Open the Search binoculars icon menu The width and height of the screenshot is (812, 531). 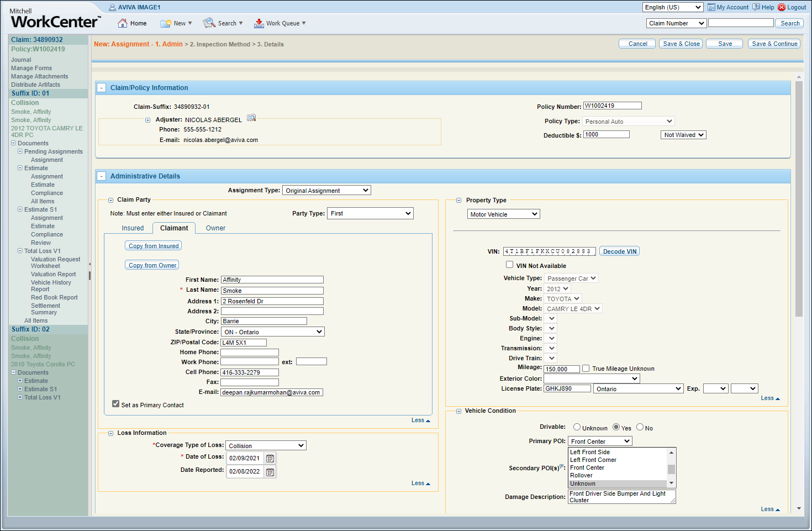(x=209, y=23)
